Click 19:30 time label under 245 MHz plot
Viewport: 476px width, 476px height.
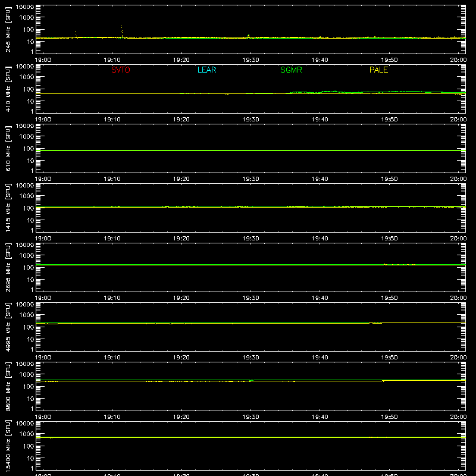[250, 60]
